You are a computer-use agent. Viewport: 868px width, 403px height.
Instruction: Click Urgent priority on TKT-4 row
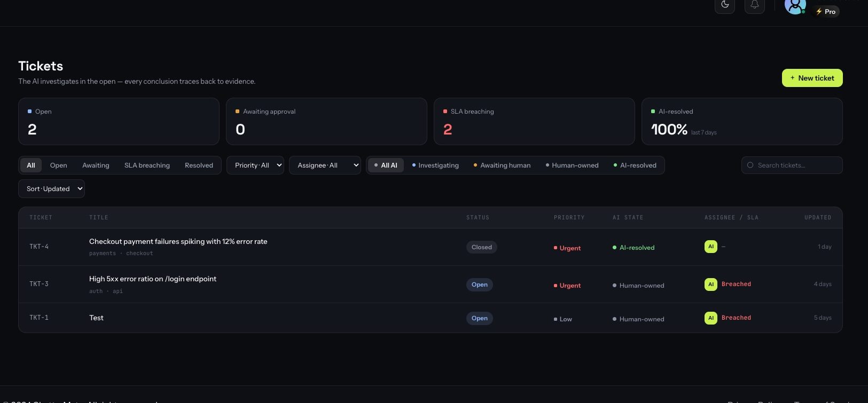[x=567, y=248]
